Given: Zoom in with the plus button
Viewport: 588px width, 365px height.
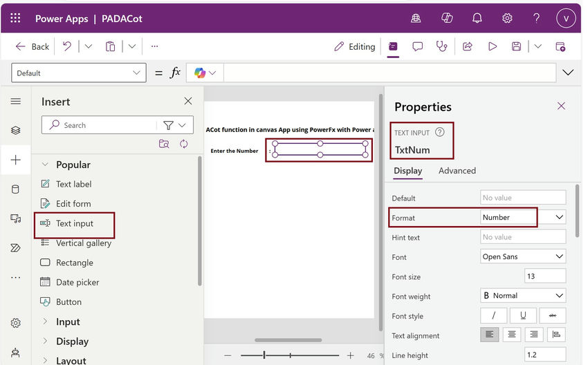Looking at the screenshot, I should pos(350,355).
